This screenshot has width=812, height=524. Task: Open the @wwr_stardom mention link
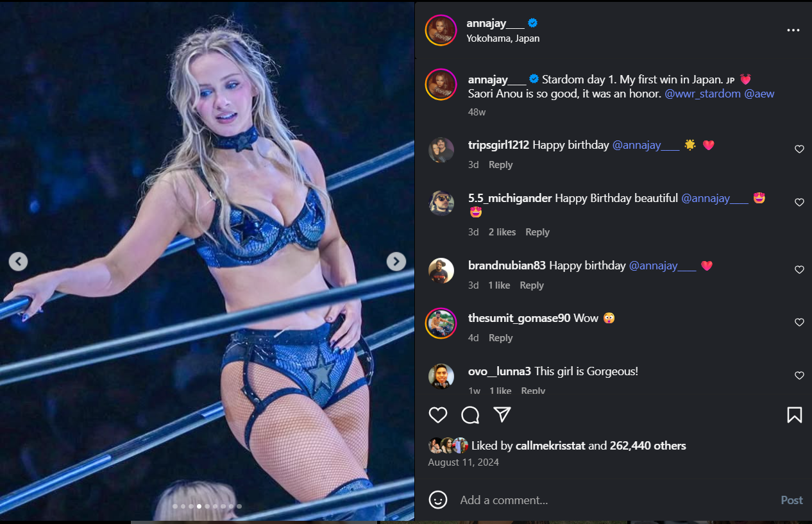(702, 94)
